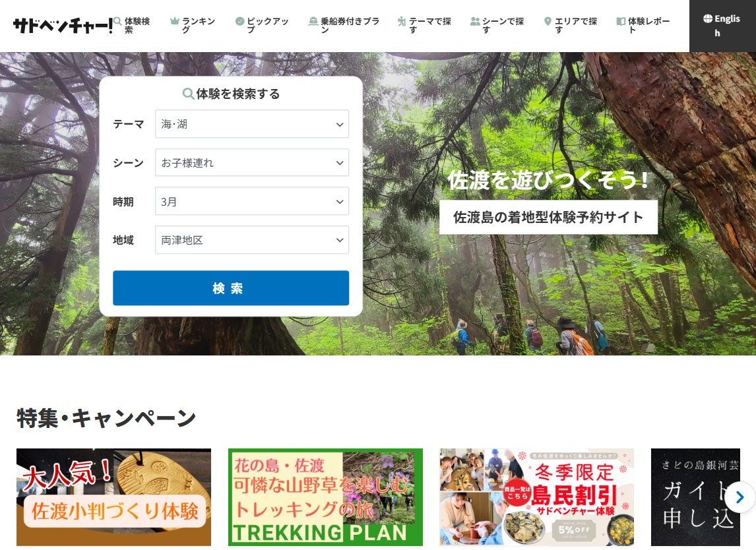Click the book icon for 体験レポート
The image size is (756, 550).
point(621,21)
